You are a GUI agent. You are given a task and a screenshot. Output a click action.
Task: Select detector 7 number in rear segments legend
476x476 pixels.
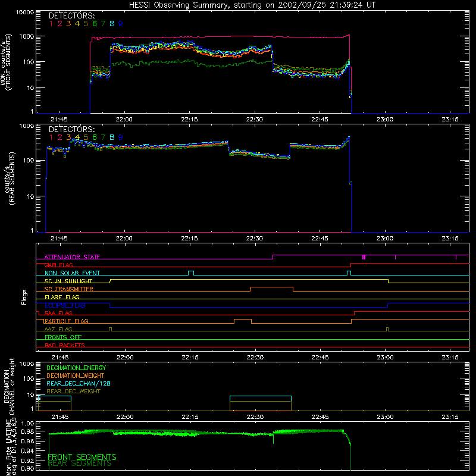(103, 137)
